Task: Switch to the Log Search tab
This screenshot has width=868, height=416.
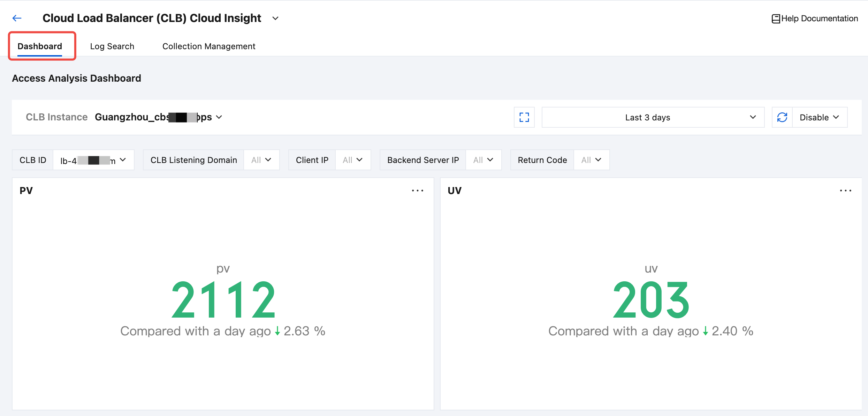Action: (112, 46)
